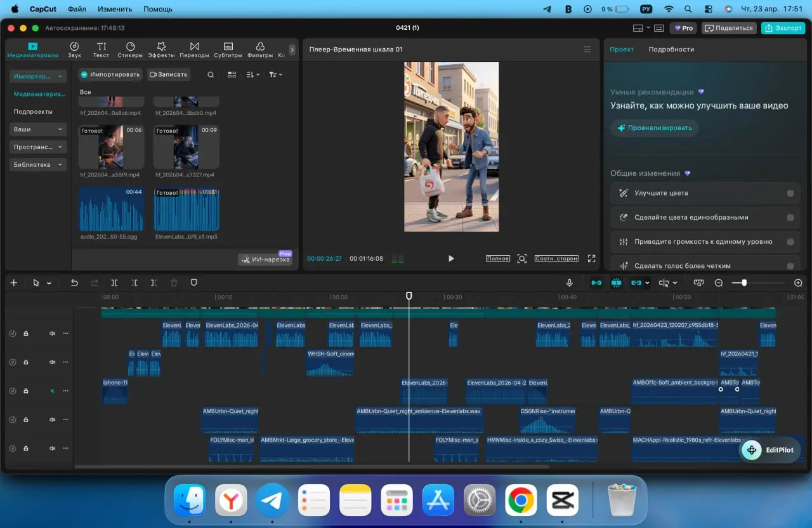
Task: Open the Стикеры stickers panel
Action: [x=130, y=50]
